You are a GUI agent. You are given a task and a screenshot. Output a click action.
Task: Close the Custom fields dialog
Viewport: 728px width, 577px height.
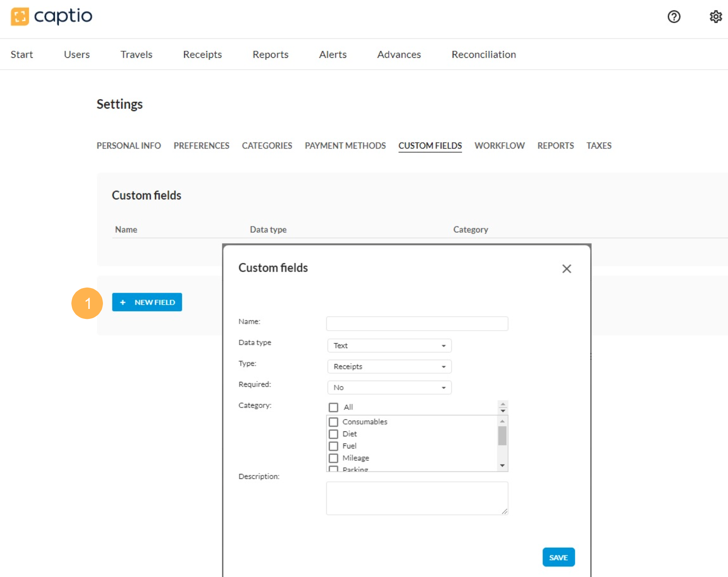(566, 269)
